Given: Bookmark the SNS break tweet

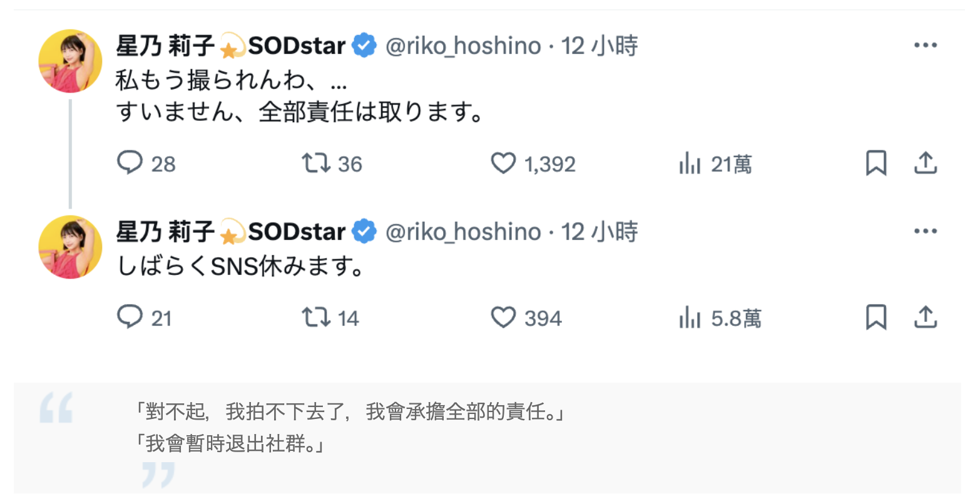Looking at the screenshot, I should coord(876,316).
